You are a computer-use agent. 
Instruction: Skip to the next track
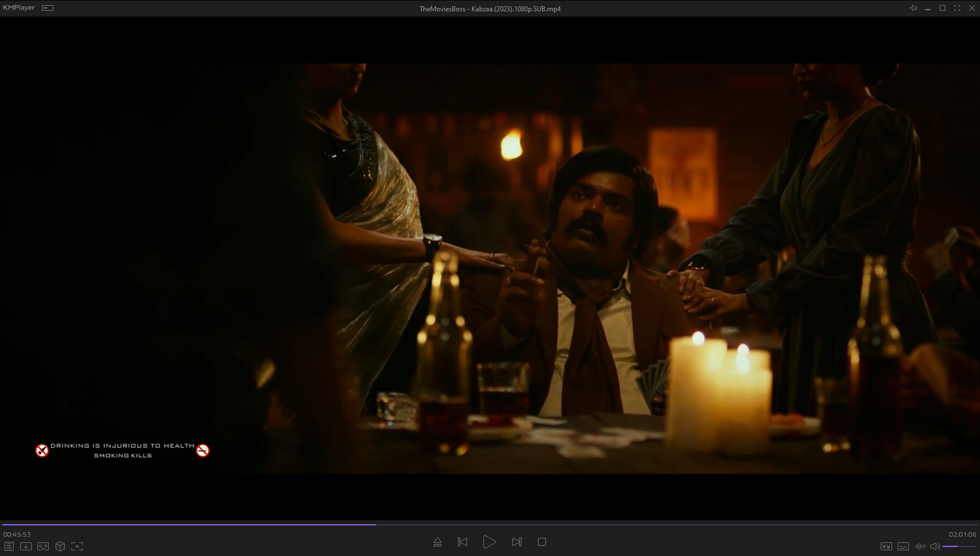coord(516,542)
